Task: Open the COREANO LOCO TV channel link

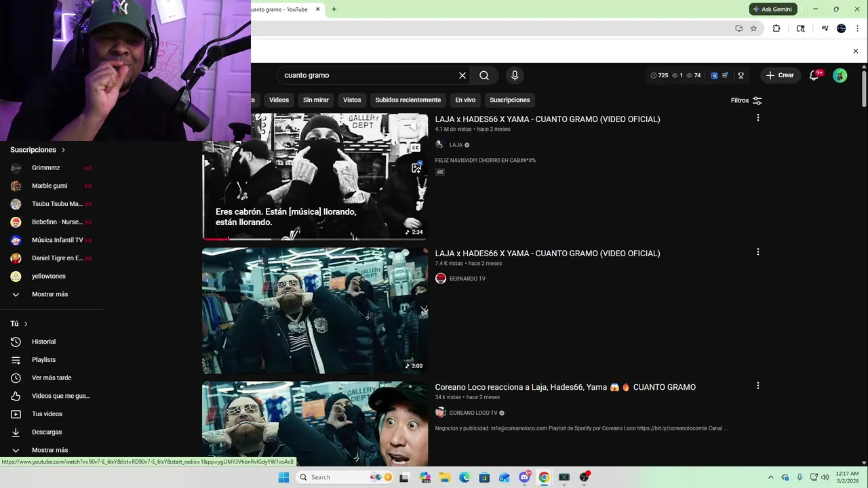Action: click(473, 413)
